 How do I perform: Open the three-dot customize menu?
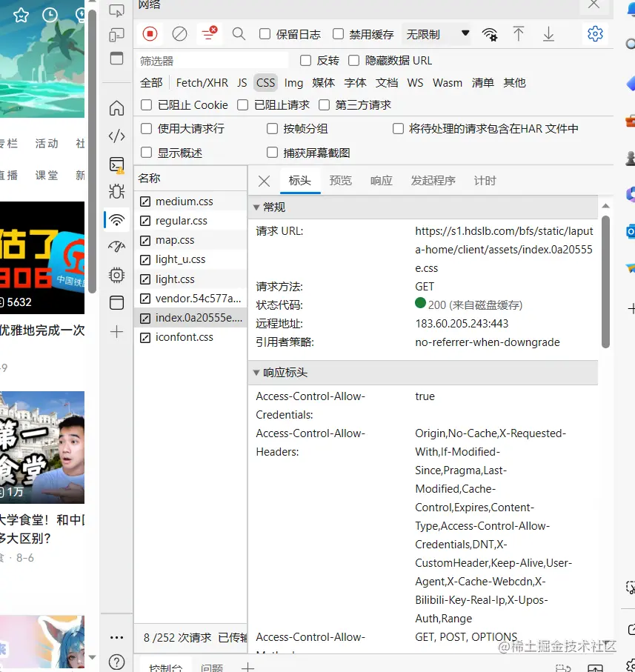coord(116,637)
